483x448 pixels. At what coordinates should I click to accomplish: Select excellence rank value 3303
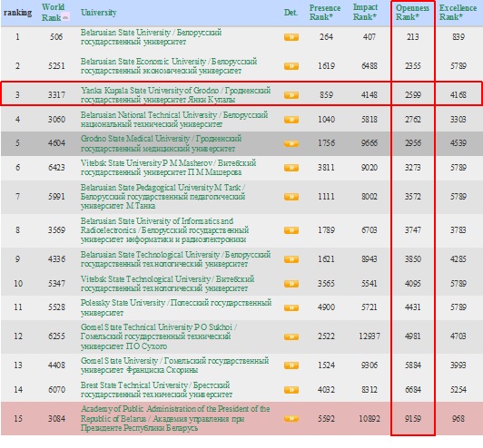coord(458,120)
